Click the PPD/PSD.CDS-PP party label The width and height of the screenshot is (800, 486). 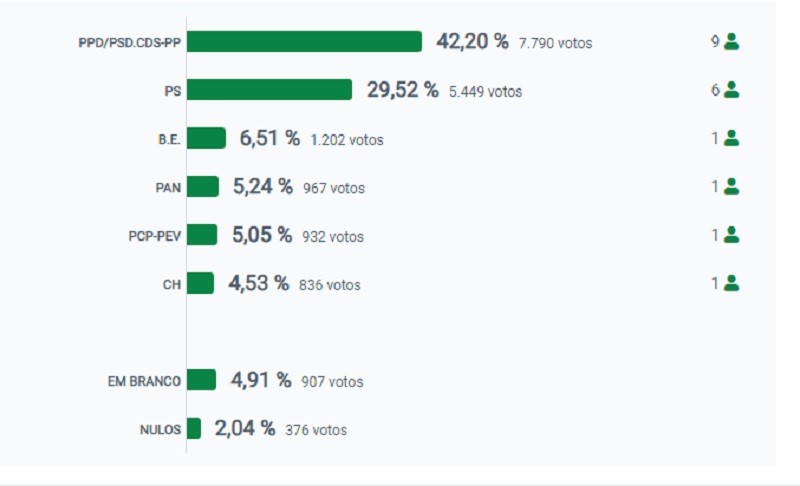pos(130,42)
